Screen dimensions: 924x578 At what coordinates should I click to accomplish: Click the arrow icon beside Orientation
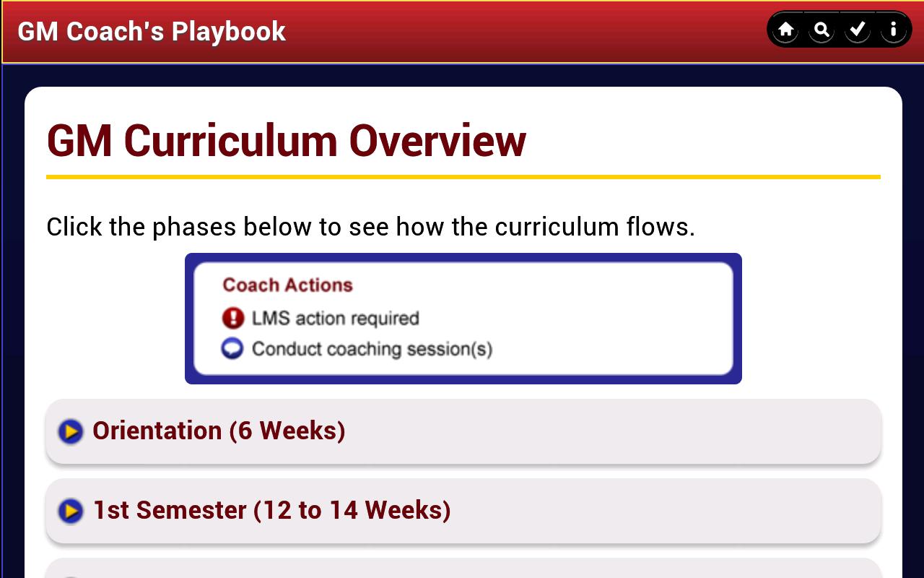tap(71, 431)
